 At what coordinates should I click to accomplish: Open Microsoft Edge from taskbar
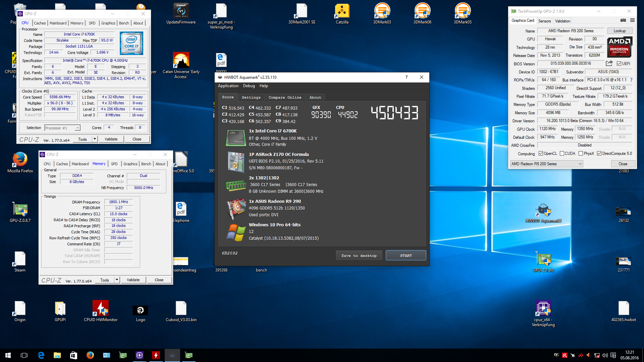pyautogui.click(x=41, y=355)
